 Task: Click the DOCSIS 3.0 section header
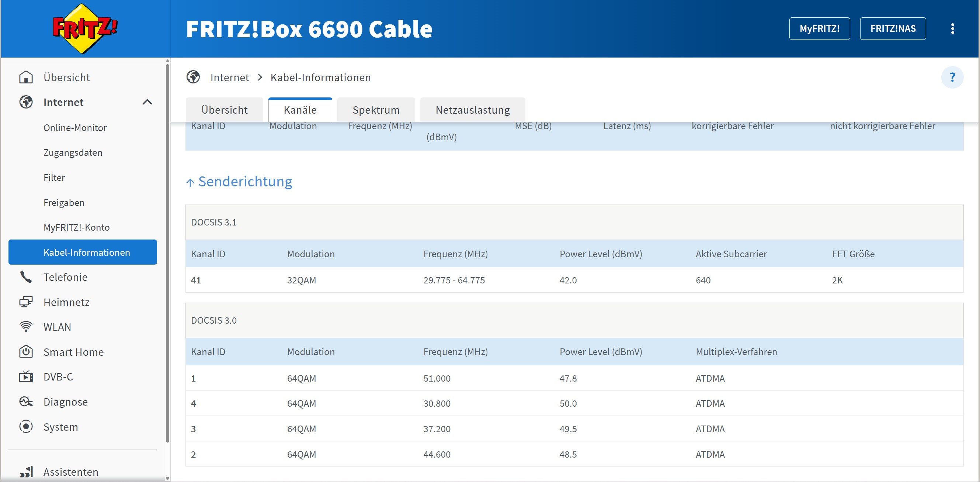(574, 320)
